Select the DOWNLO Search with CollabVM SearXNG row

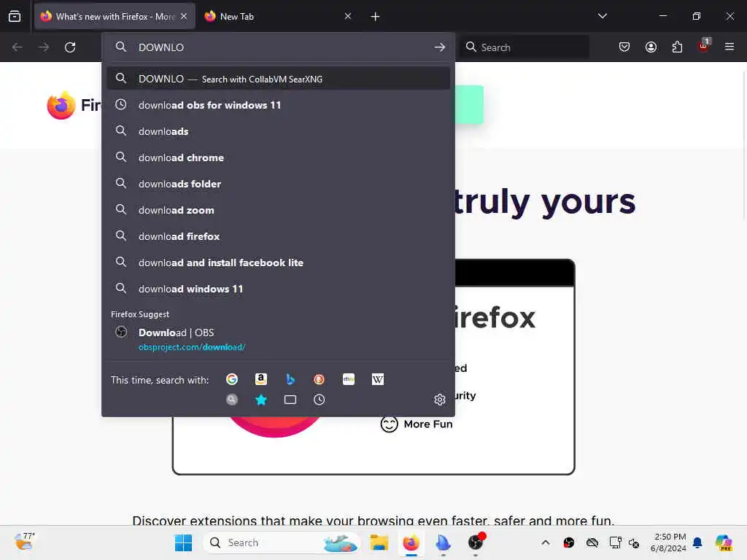(x=278, y=79)
